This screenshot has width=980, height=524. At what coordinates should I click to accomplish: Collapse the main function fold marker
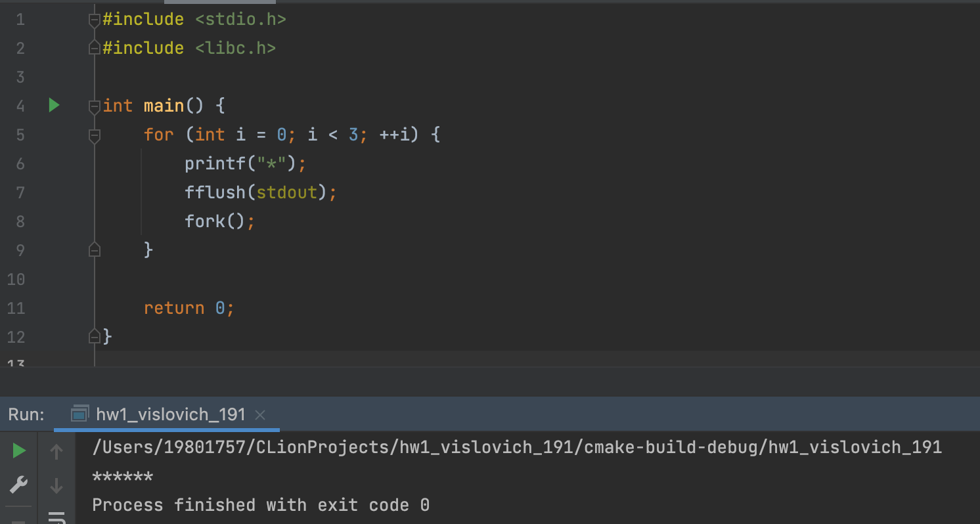(95, 106)
